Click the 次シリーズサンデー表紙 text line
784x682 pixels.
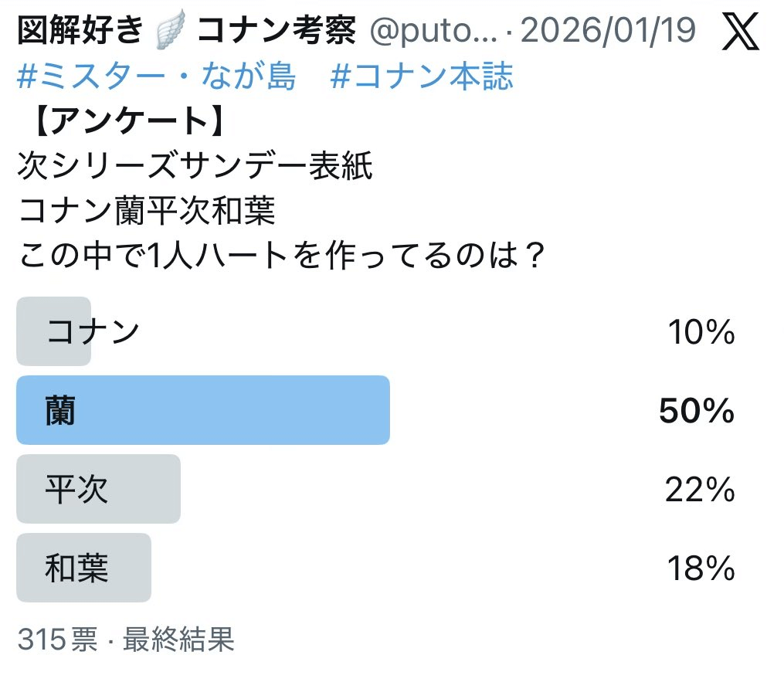(195, 167)
